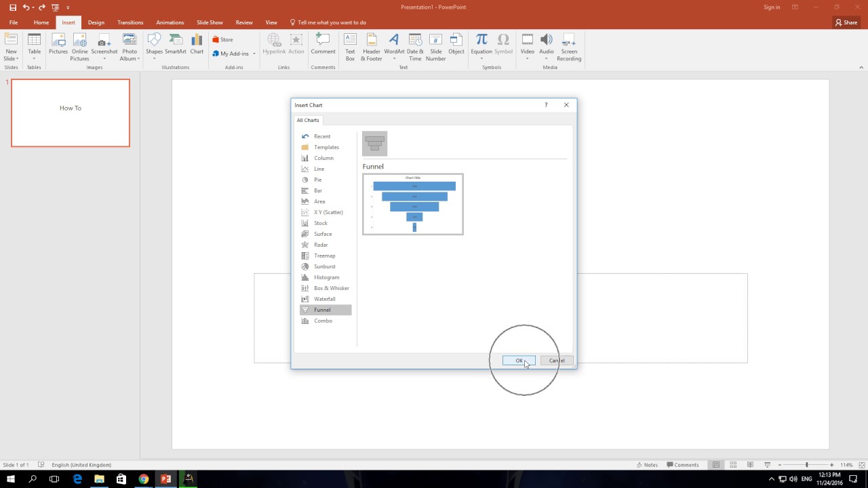The height and width of the screenshot is (488, 868).
Task: Click the Undo arrow in quick access toolbar
Action: [x=26, y=7]
